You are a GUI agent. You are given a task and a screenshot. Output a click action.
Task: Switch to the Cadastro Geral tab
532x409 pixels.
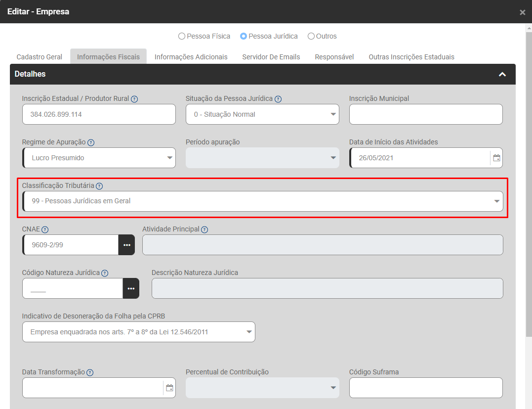point(40,57)
